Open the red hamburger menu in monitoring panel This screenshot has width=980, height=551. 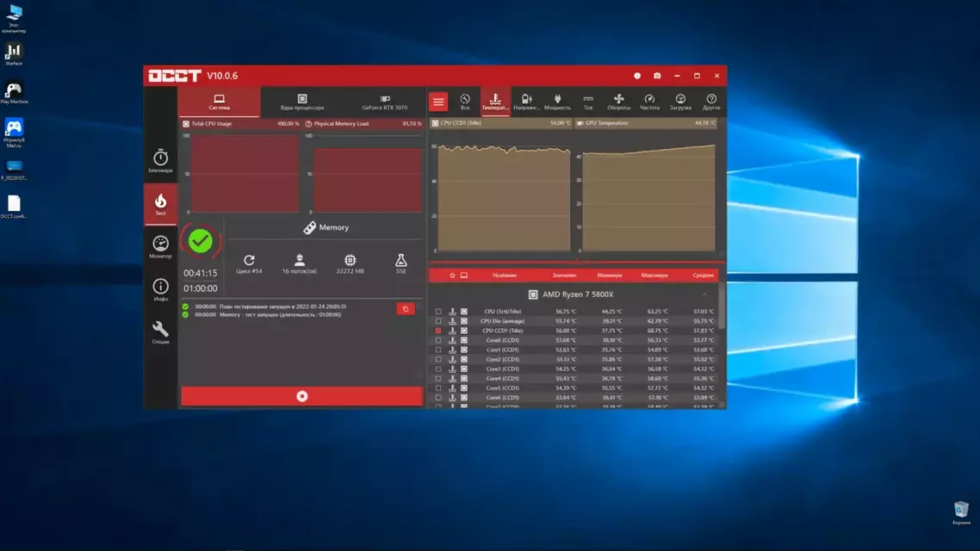tap(438, 102)
